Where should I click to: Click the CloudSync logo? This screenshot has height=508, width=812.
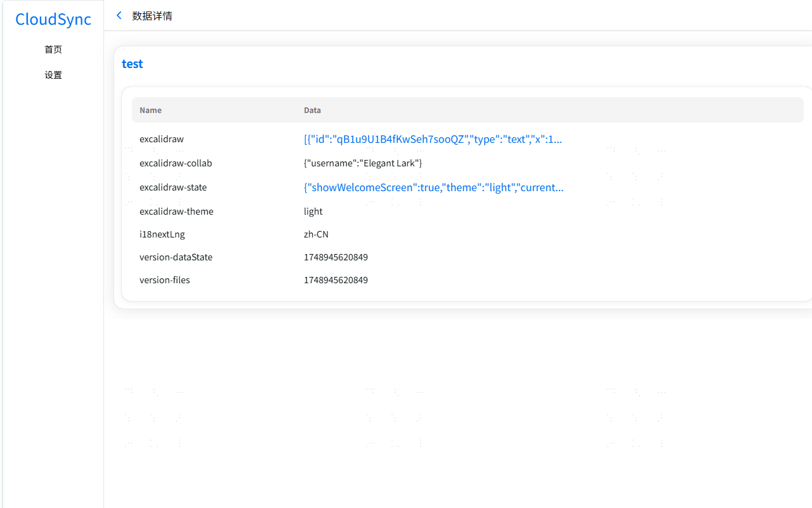coord(53,19)
